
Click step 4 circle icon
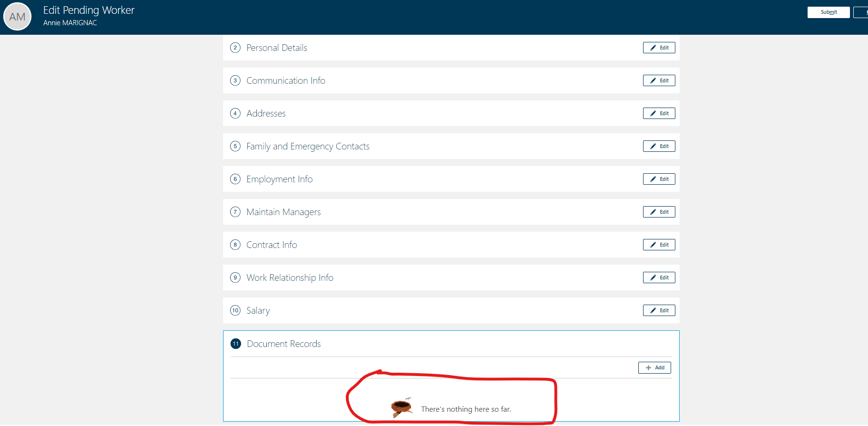[x=235, y=113]
